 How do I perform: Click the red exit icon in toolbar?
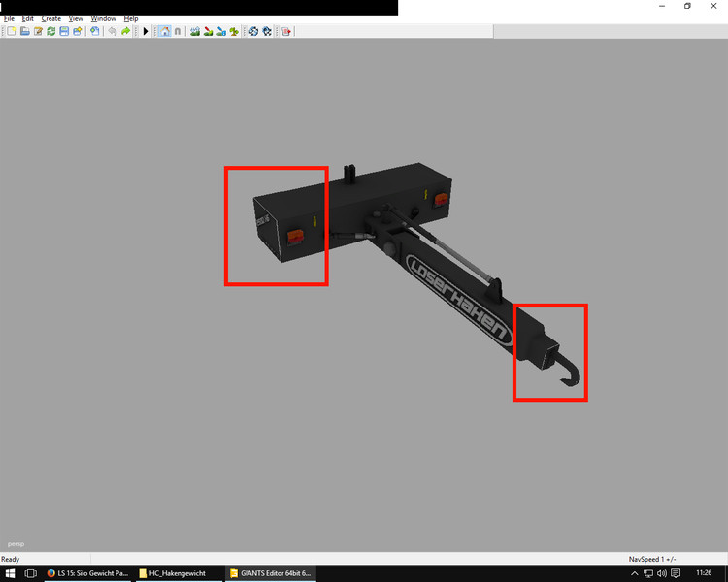[x=286, y=31]
